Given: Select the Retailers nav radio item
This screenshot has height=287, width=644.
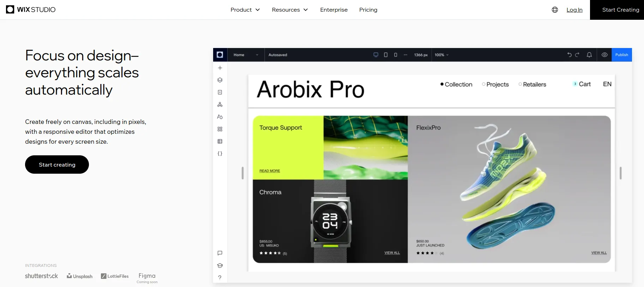Looking at the screenshot, I should [532, 84].
